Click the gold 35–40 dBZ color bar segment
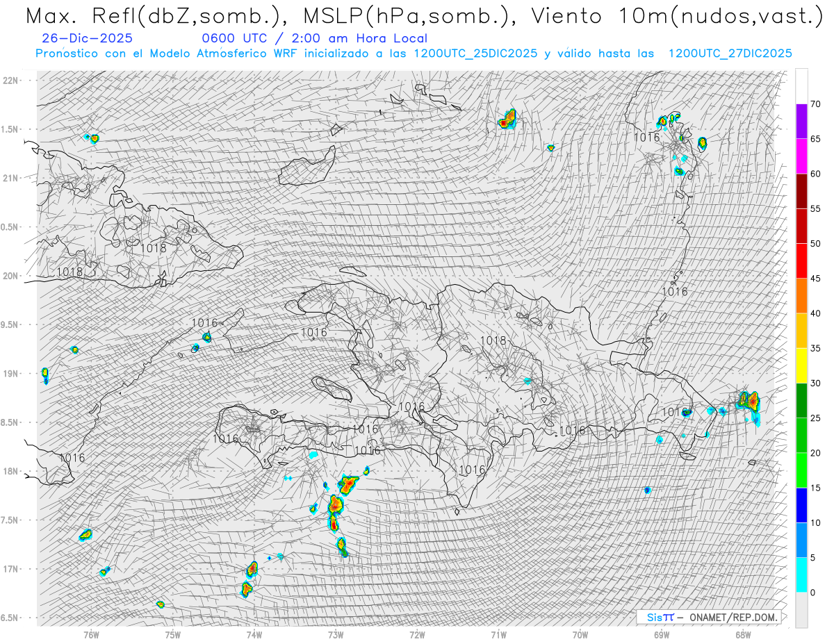Viewport: 834px width, 644px height. click(x=801, y=331)
